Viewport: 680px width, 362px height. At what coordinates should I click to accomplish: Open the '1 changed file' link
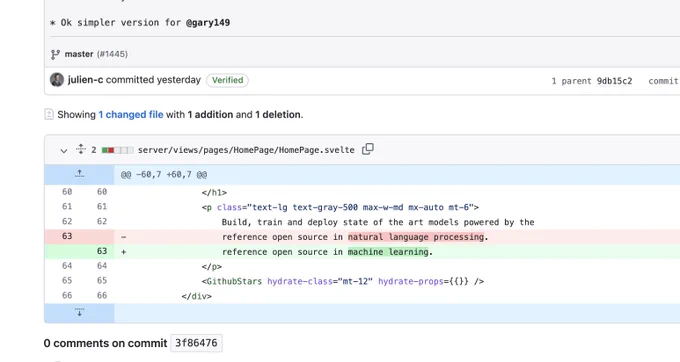click(x=131, y=114)
